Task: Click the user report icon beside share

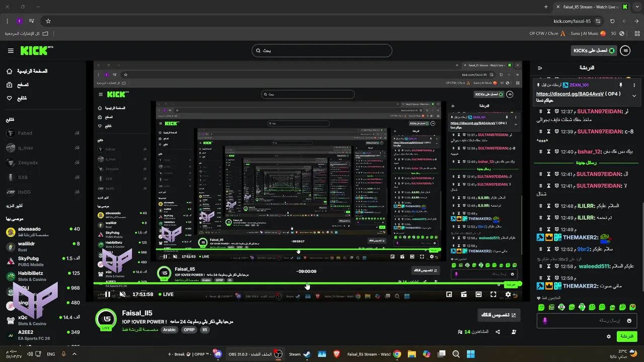Action: click(x=514, y=332)
